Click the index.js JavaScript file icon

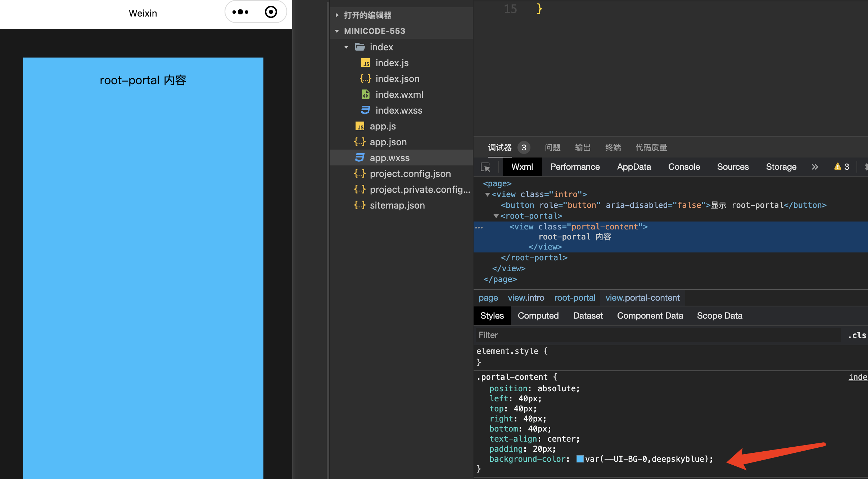coord(365,63)
